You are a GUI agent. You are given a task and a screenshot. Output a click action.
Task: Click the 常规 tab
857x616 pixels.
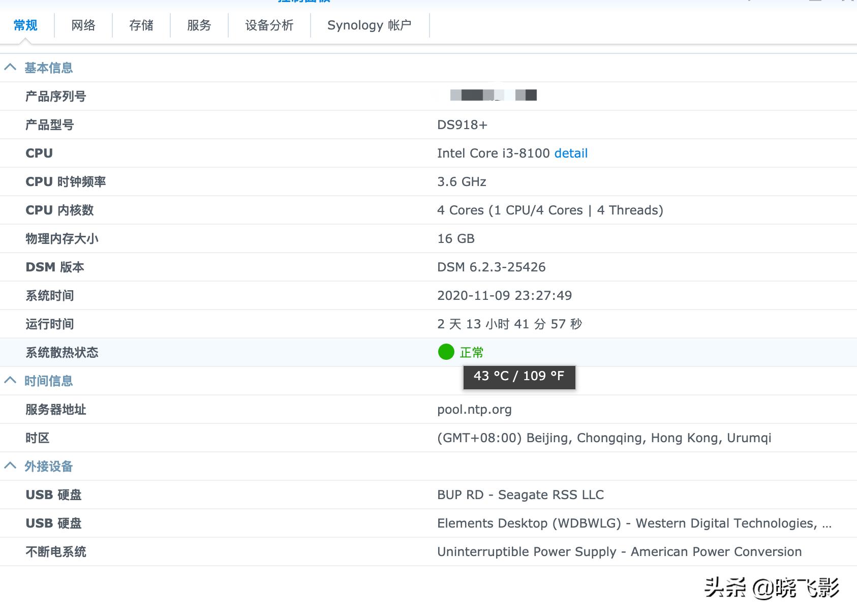tap(25, 25)
